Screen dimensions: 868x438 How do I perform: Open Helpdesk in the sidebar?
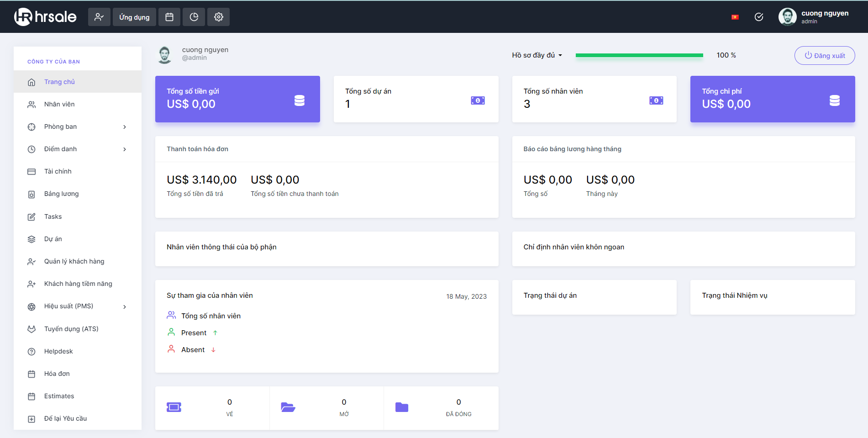coord(78,351)
